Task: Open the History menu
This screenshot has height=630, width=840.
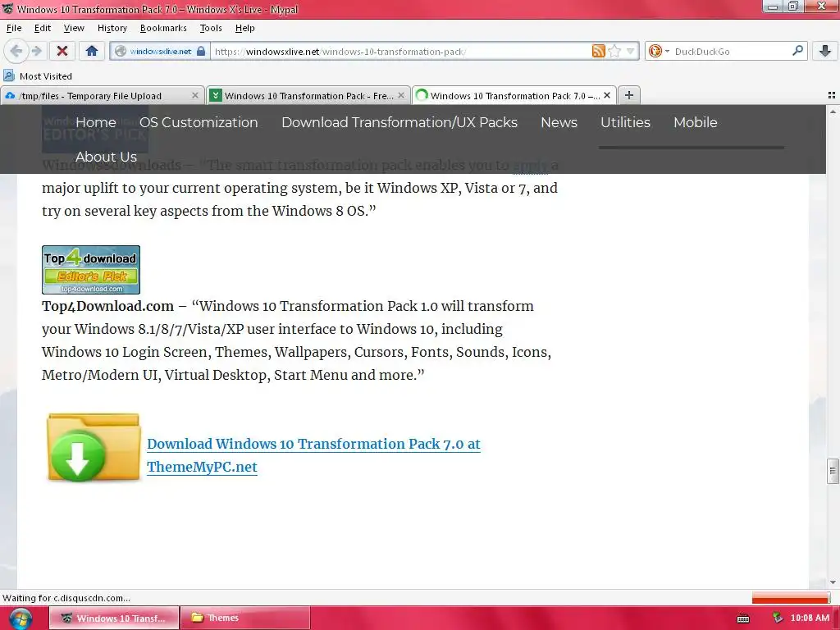Action: [112, 28]
